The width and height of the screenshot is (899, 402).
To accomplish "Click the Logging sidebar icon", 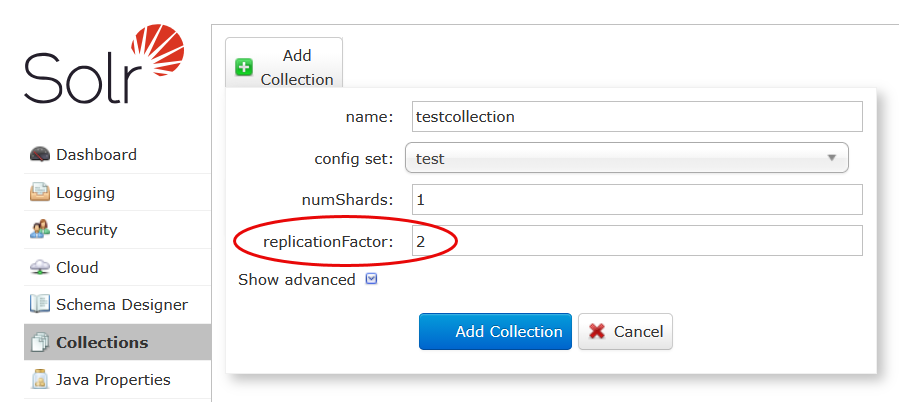I will (40, 193).
